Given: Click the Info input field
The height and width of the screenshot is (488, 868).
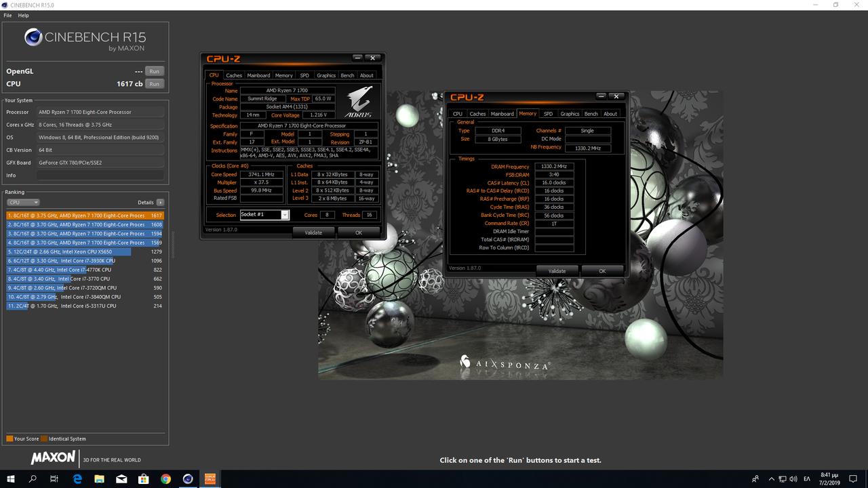Looking at the screenshot, I should pyautogui.click(x=100, y=176).
